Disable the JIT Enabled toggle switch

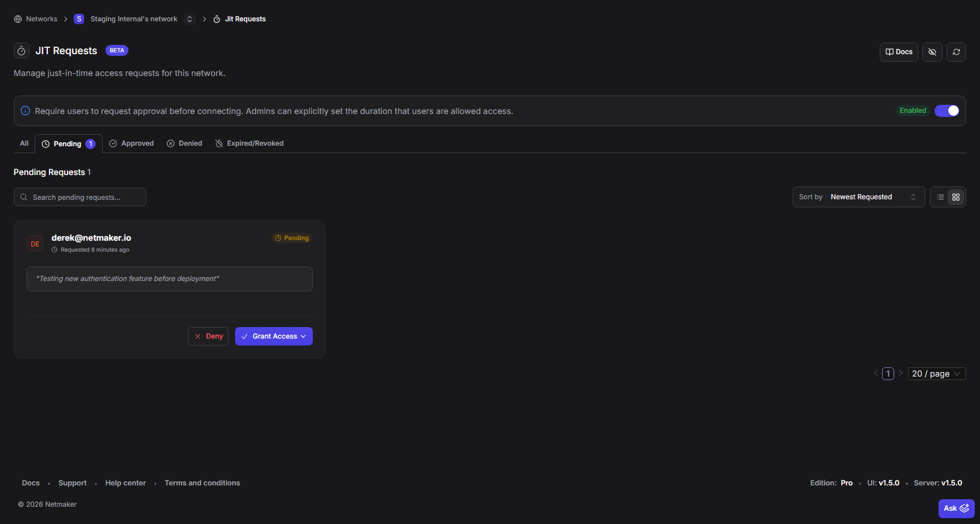(x=947, y=111)
